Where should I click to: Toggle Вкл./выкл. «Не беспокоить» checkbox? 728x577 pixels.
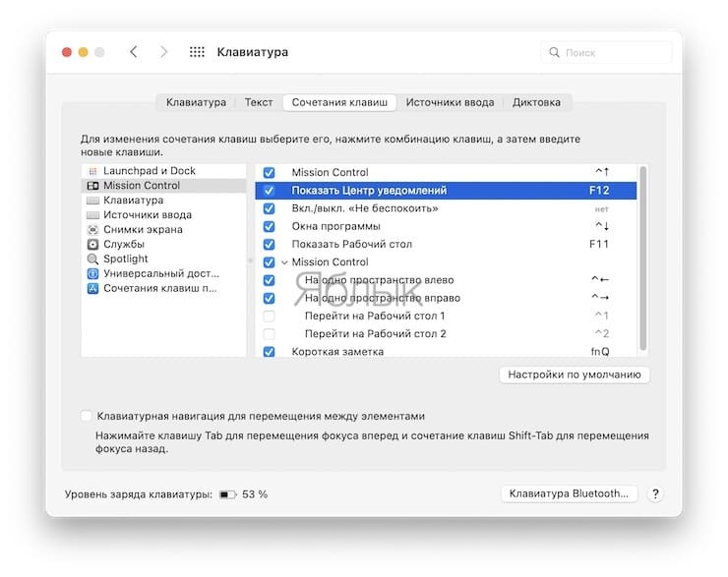(269, 208)
